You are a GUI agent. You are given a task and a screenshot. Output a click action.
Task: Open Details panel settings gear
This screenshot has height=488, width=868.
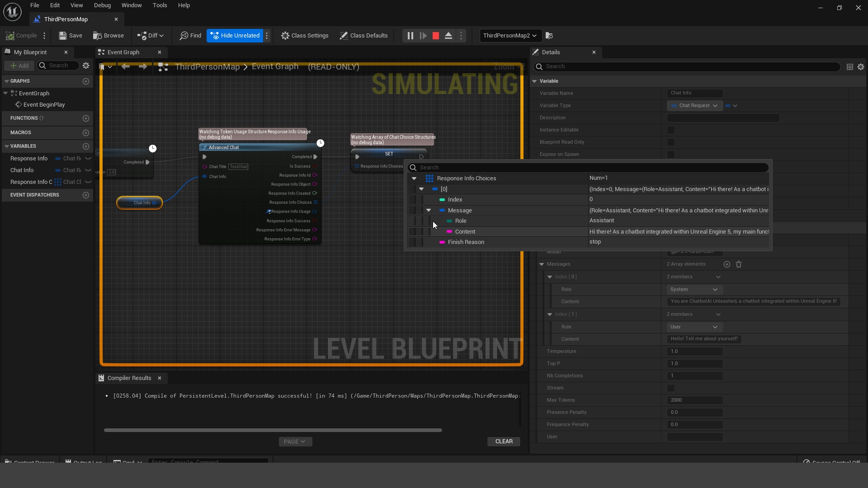point(861,67)
